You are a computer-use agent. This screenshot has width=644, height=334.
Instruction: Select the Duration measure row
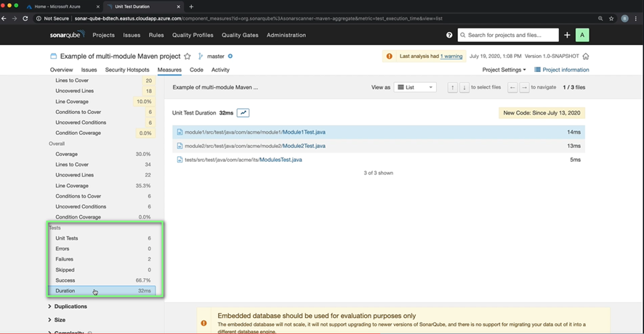pos(102,290)
